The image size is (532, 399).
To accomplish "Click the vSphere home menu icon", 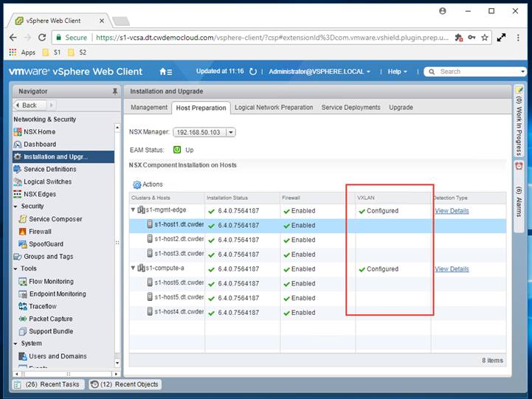I will click(x=166, y=72).
